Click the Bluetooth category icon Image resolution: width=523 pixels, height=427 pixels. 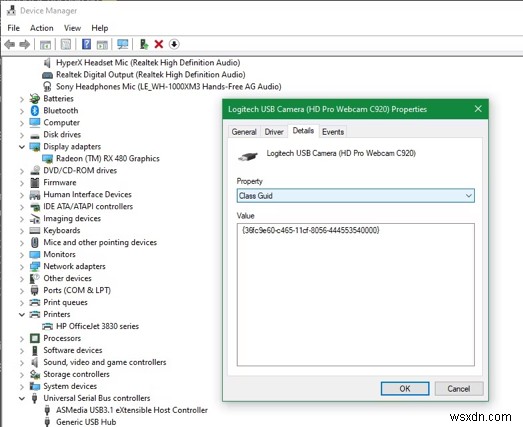coord(35,110)
